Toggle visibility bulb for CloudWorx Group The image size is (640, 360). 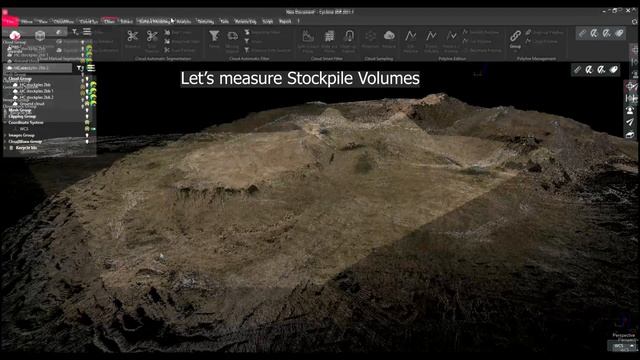[87, 141]
